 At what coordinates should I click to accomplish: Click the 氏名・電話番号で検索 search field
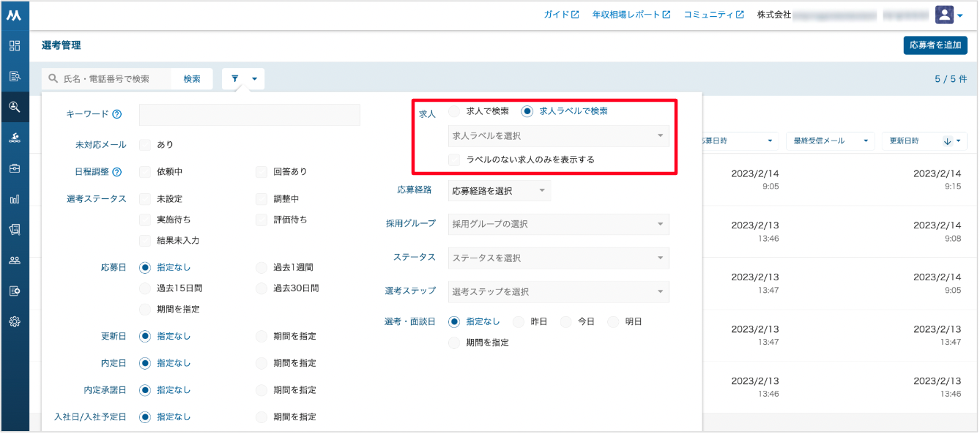pyautogui.click(x=106, y=79)
